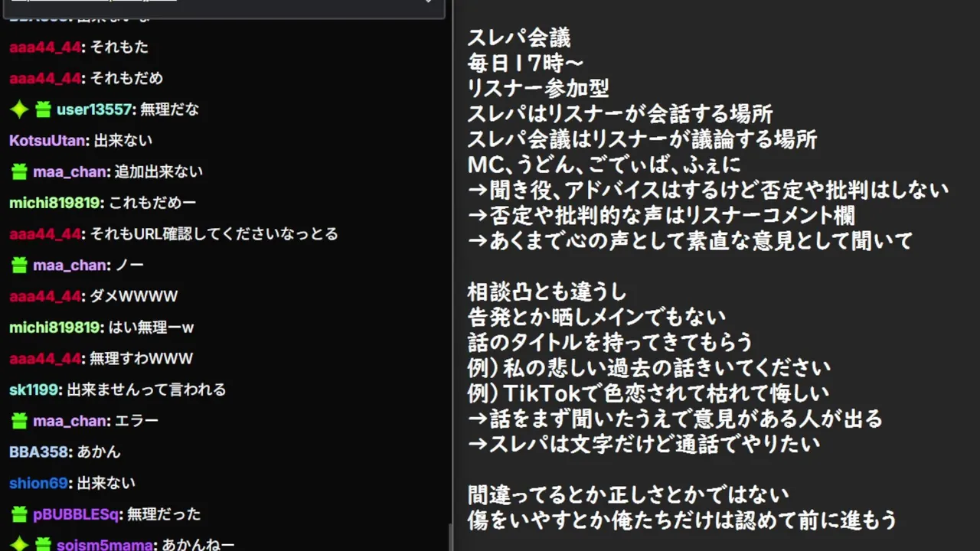980x551 pixels.
Task: Click the green gift badge beside user13557
Action: pyautogui.click(x=43, y=109)
